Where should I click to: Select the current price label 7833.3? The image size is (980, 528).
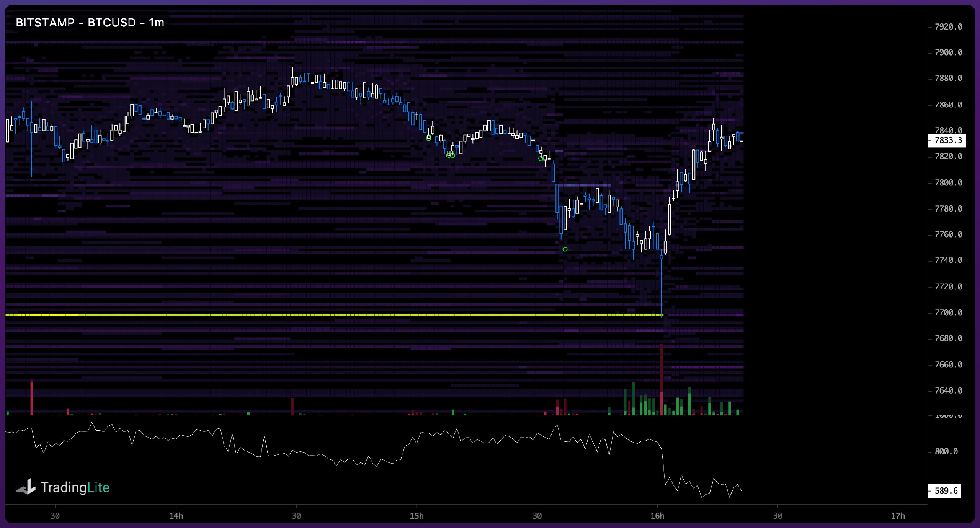pyautogui.click(x=947, y=140)
